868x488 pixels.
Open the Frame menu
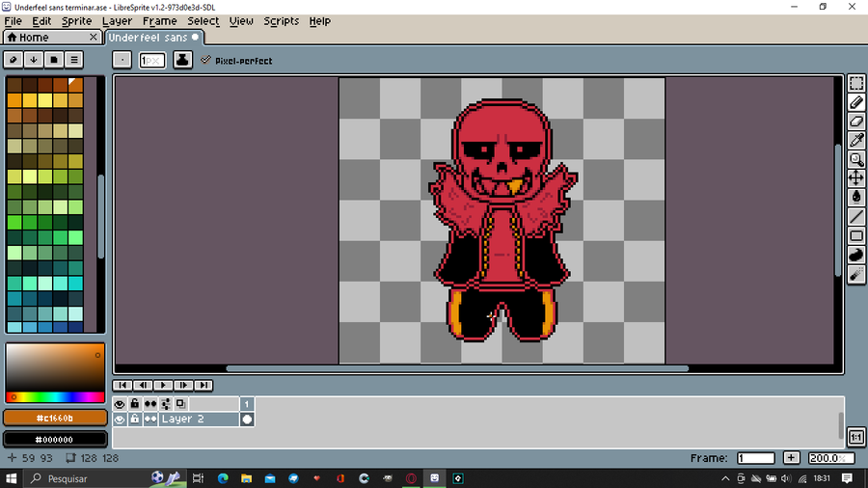tap(159, 21)
